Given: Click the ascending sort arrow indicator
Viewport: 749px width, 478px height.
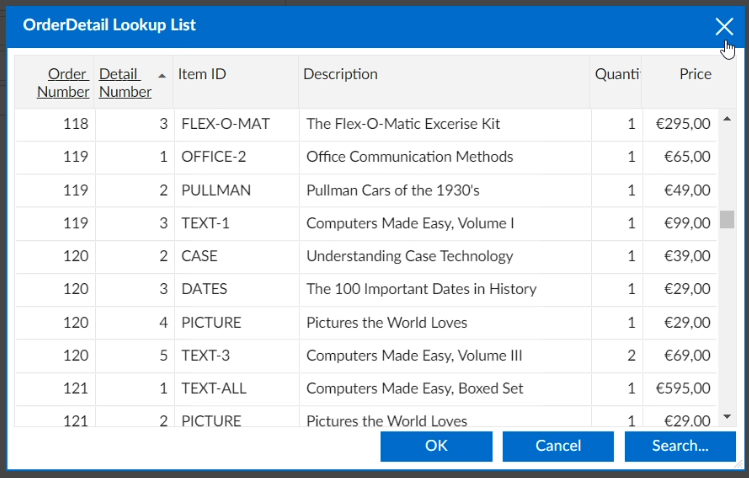Looking at the screenshot, I should pos(162,75).
